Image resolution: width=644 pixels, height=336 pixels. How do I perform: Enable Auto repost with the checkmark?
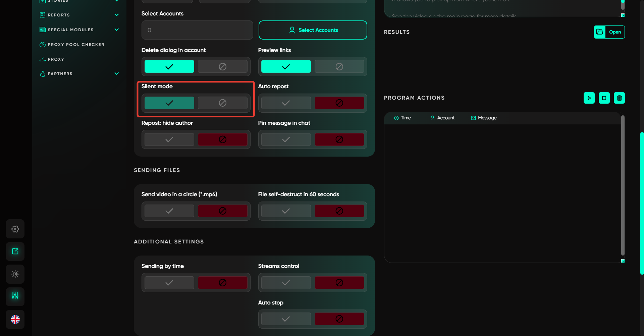[286, 103]
